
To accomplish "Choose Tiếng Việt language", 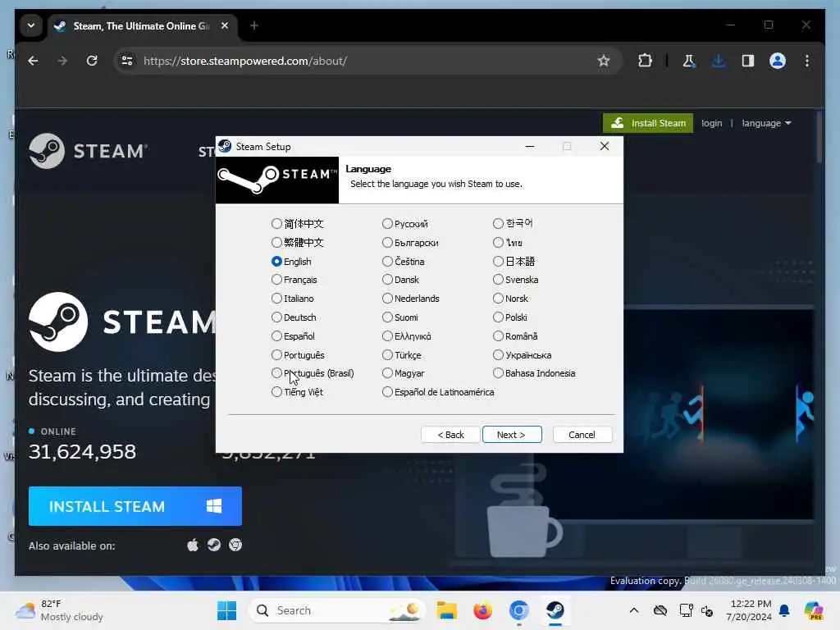I will (276, 391).
